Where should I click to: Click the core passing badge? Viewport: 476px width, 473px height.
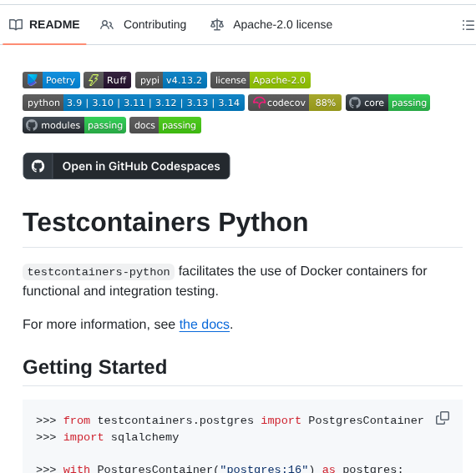(x=388, y=103)
